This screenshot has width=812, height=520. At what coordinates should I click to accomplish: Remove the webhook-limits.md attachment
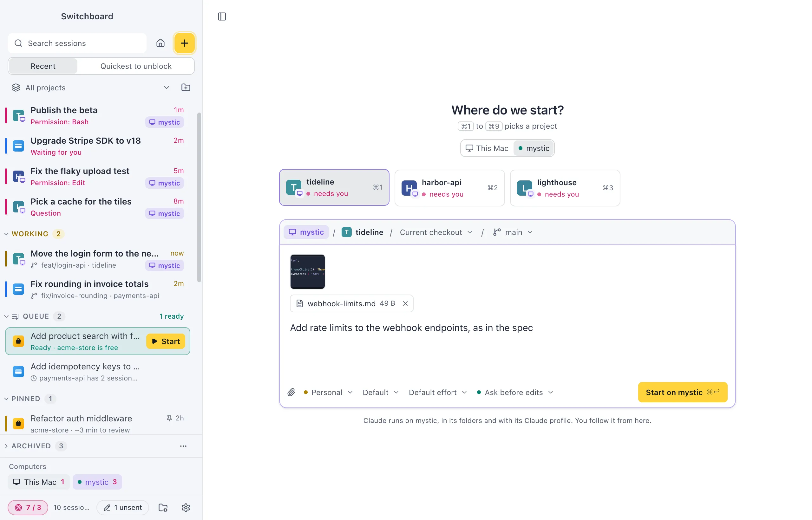pos(405,303)
